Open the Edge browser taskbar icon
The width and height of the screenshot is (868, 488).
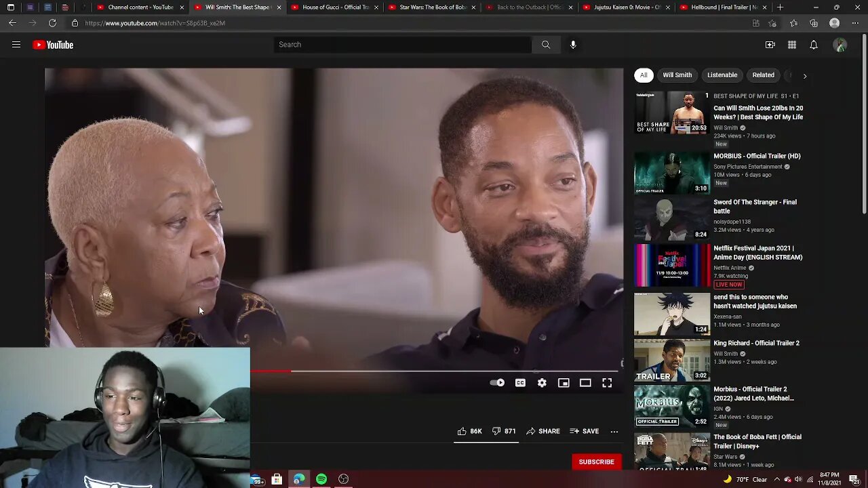(x=298, y=479)
